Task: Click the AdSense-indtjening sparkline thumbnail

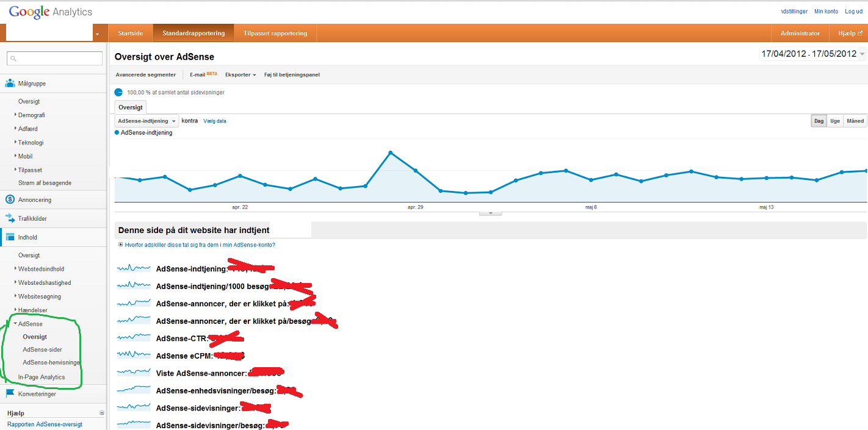Action: (134, 268)
